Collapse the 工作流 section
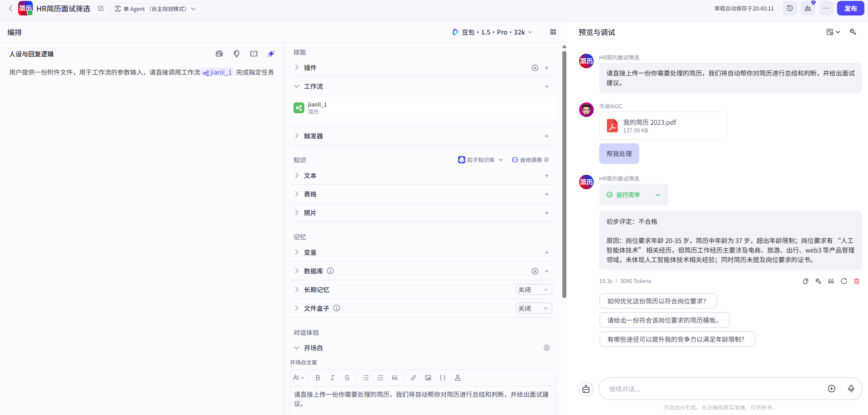 click(297, 86)
